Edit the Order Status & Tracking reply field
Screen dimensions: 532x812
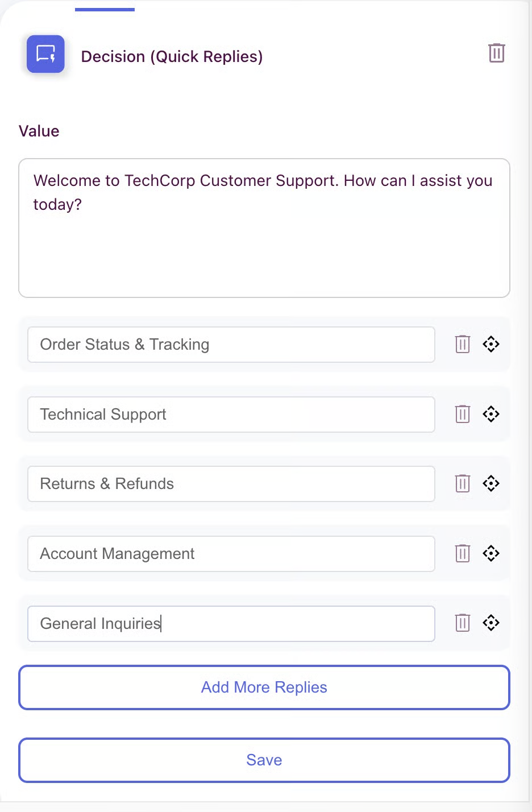[231, 345]
